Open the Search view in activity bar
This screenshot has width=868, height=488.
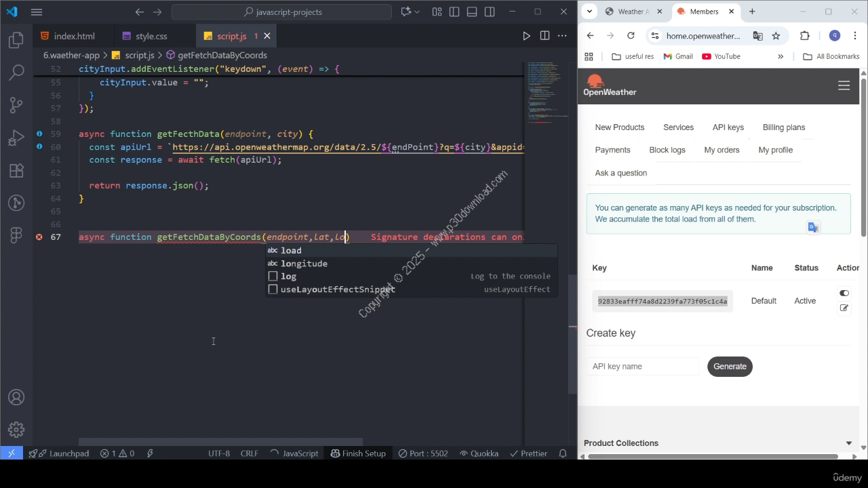pyautogui.click(x=16, y=72)
